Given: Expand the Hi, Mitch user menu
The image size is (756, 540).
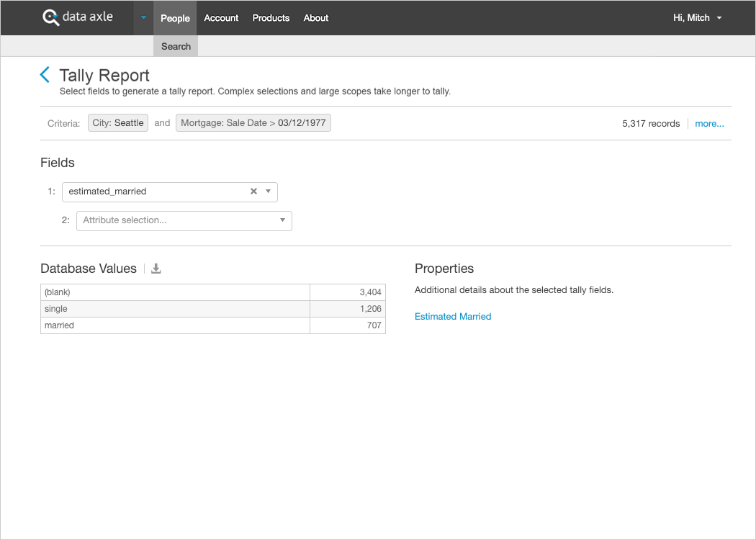Looking at the screenshot, I should pyautogui.click(x=697, y=18).
